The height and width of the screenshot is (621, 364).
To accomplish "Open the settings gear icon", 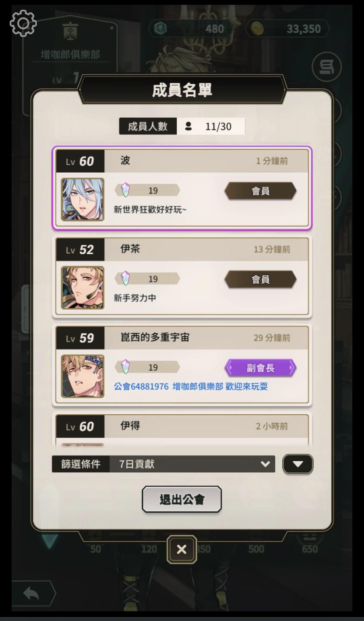I will (23, 23).
